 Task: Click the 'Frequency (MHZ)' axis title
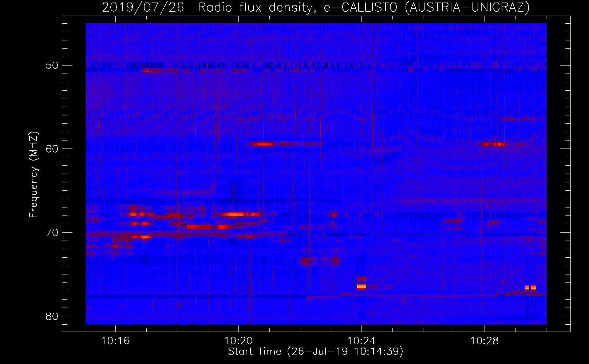pos(33,174)
